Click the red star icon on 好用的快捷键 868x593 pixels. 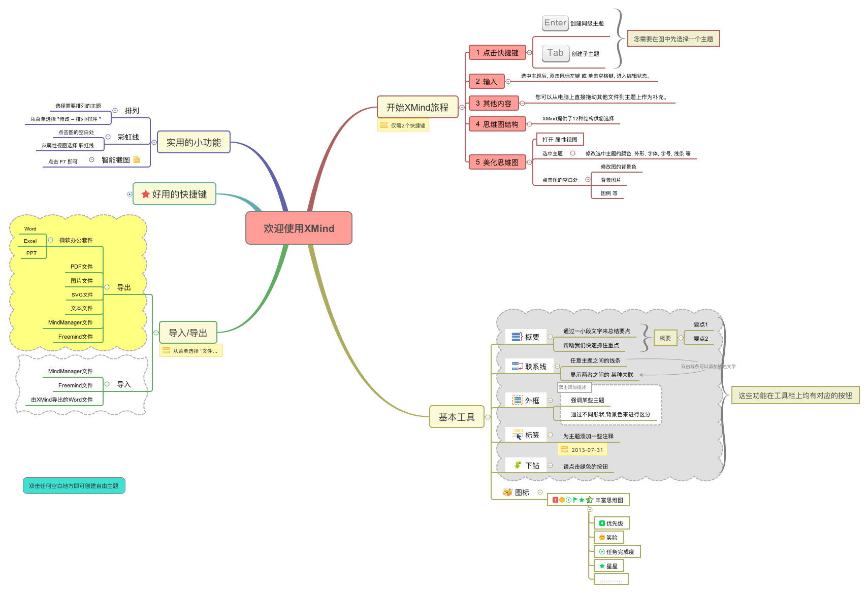[x=145, y=194]
